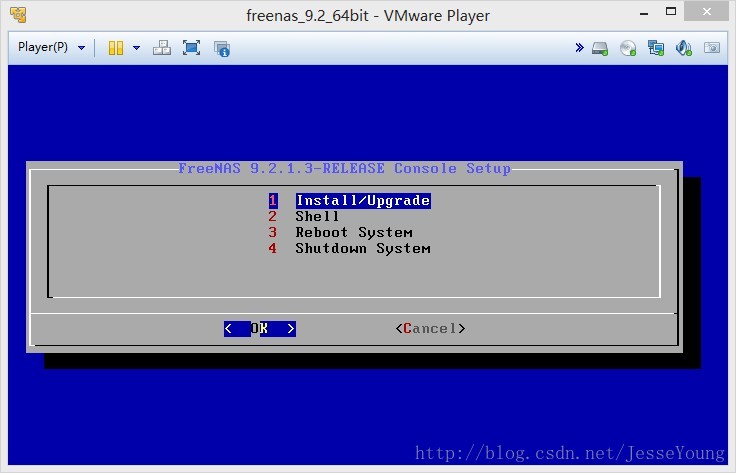Maximize the VMware Player window
Image resolution: width=736 pixels, height=473 pixels.
(x=671, y=11)
